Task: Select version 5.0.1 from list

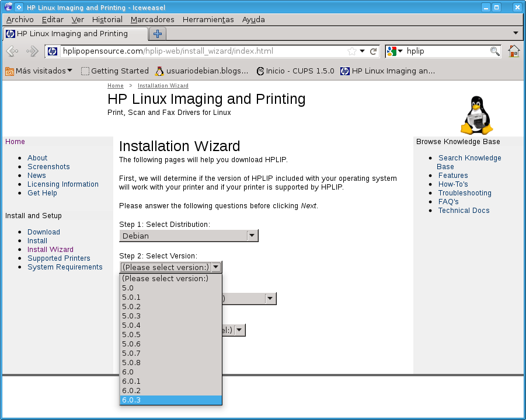Action: (170, 297)
